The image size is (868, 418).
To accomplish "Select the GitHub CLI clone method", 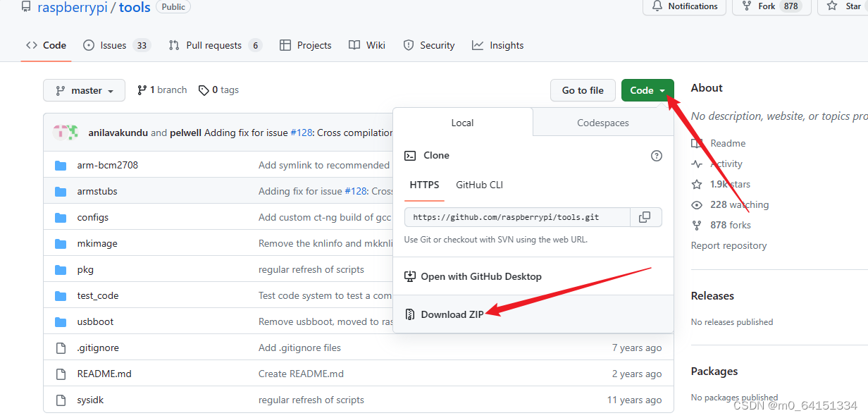I will pos(480,185).
